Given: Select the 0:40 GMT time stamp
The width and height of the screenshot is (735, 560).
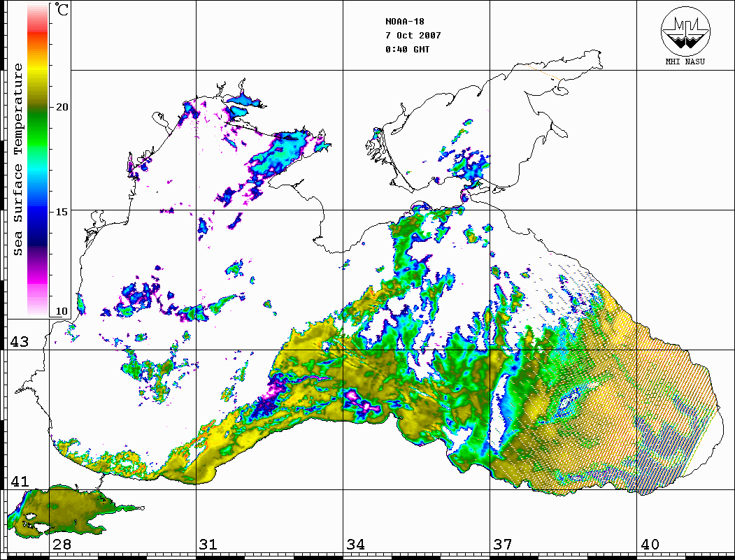Looking at the screenshot, I should point(408,50).
